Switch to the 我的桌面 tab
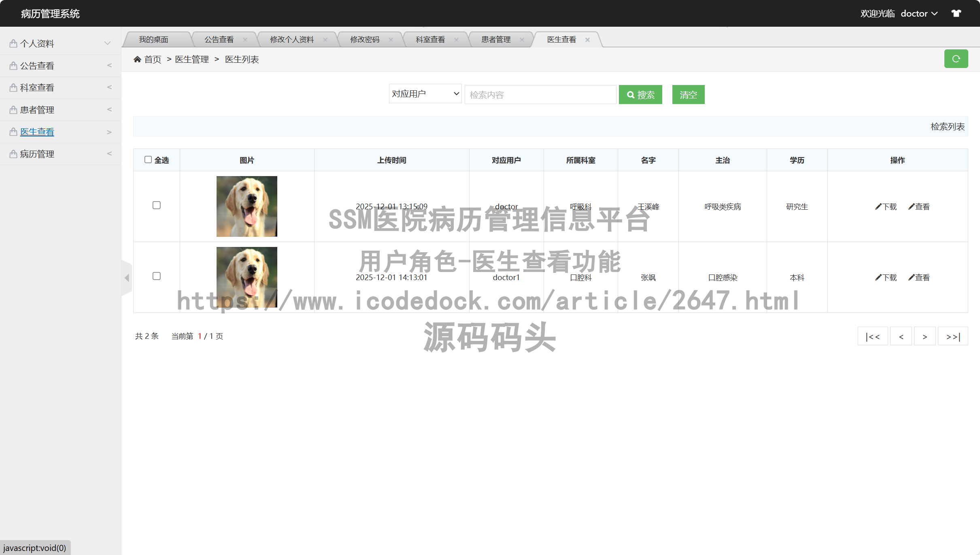The image size is (980, 555). (153, 40)
